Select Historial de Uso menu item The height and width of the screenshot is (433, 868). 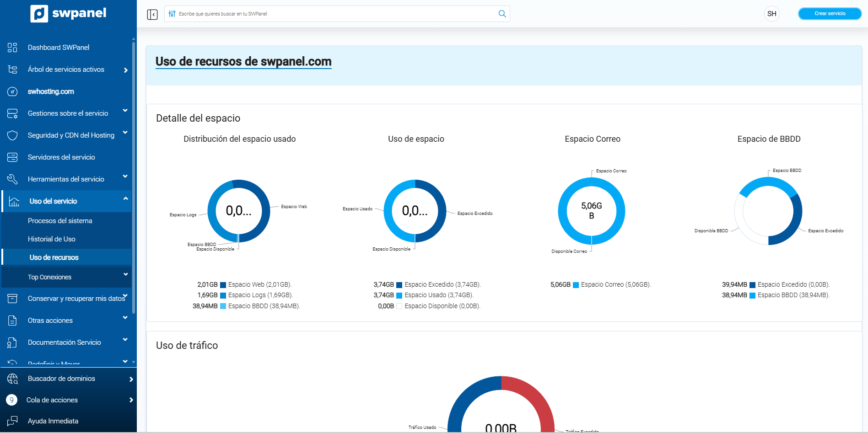pos(52,239)
